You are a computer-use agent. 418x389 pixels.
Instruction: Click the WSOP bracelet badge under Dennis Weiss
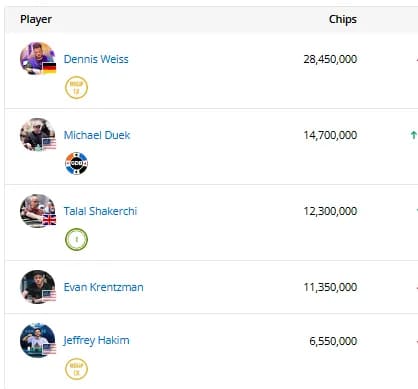tap(76, 88)
